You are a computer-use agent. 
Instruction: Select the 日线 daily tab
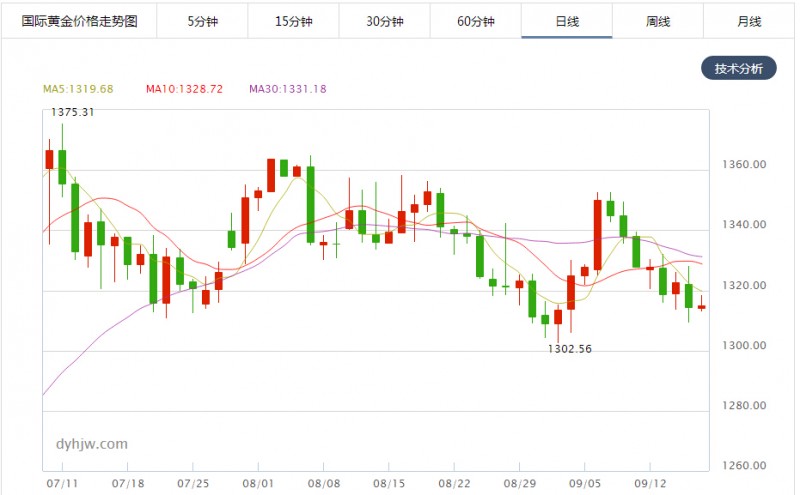567,21
